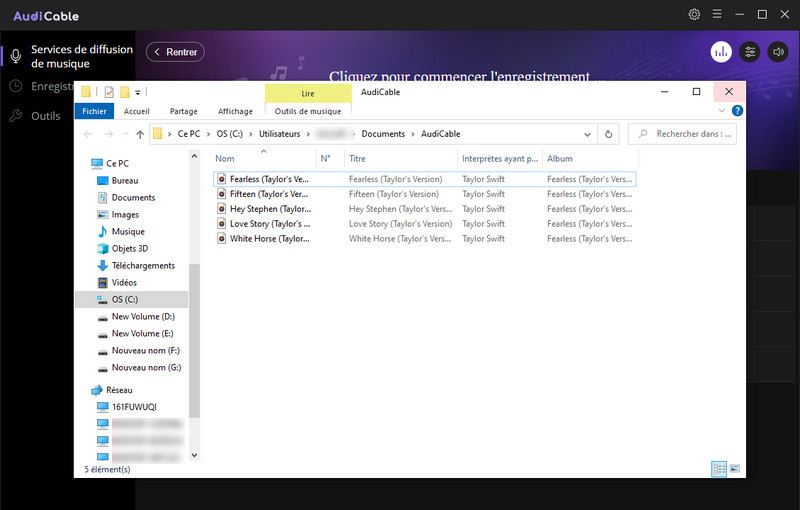Open AudiCable settings gear icon
Screen dimensions: 800x510
click(x=695, y=15)
